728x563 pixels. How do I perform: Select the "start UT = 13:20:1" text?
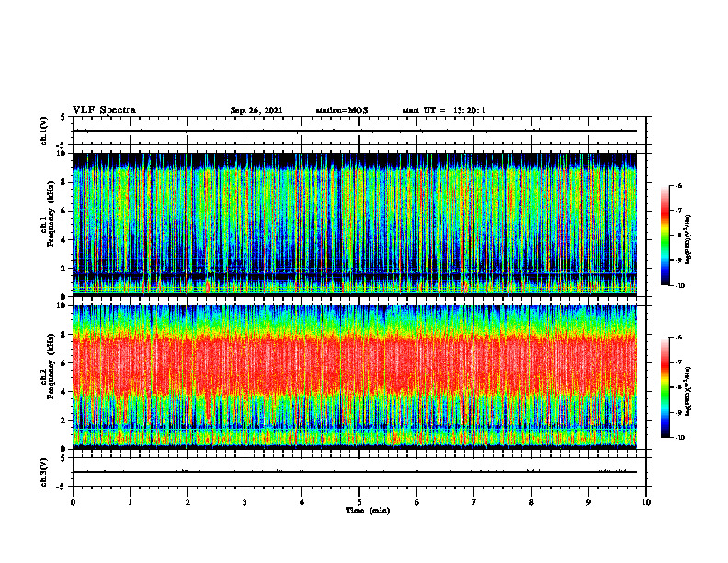[x=444, y=110]
